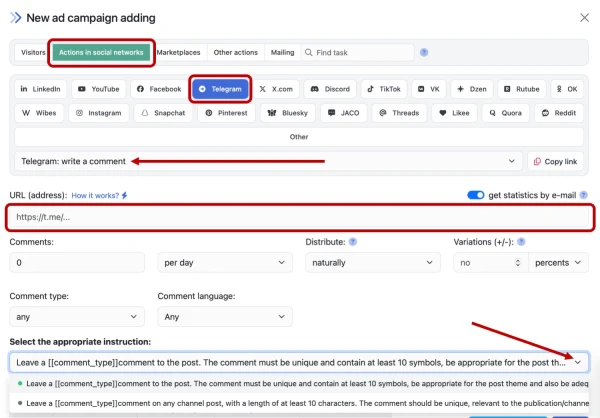Select the LinkedIn social network button
Viewport: 600px width, 418px height.
pos(41,89)
